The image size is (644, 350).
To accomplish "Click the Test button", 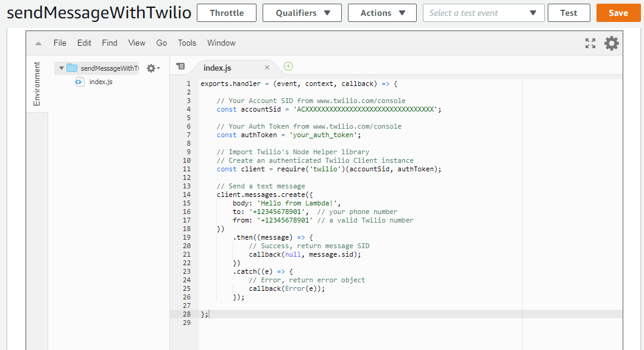I will tap(569, 13).
